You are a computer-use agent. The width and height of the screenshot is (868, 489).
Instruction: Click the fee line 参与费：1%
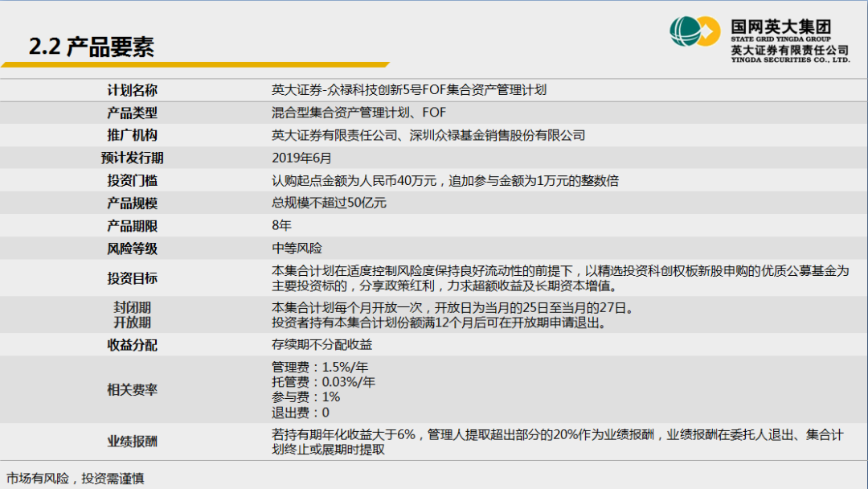tap(306, 397)
